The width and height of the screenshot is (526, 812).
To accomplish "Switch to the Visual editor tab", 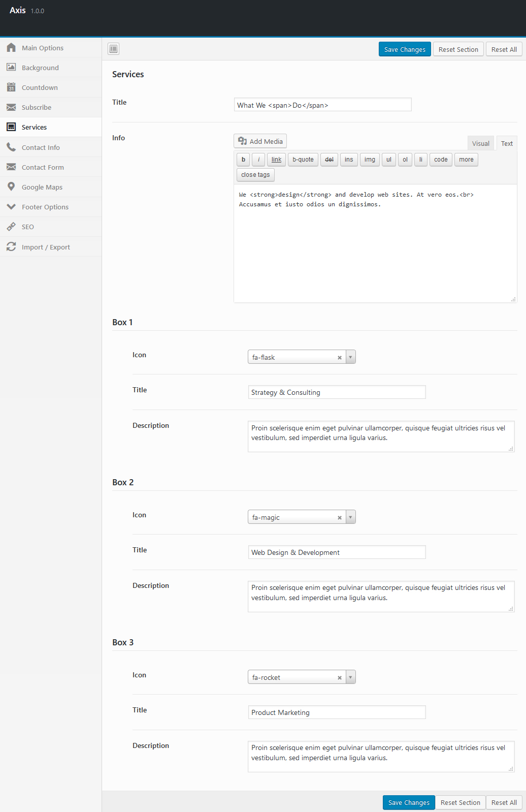I will (480, 143).
